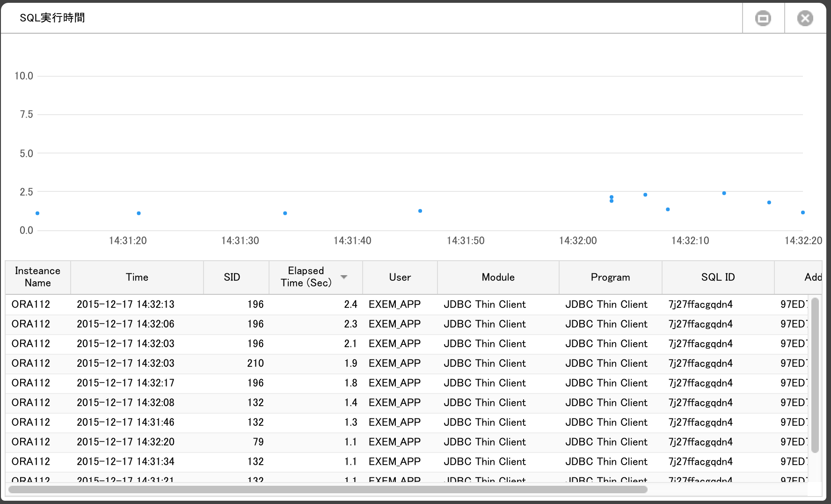This screenshot has width=831, height=504.
Task: Click EXEM_APP user in 14:32:06 row
Action: tap(394, 324)
